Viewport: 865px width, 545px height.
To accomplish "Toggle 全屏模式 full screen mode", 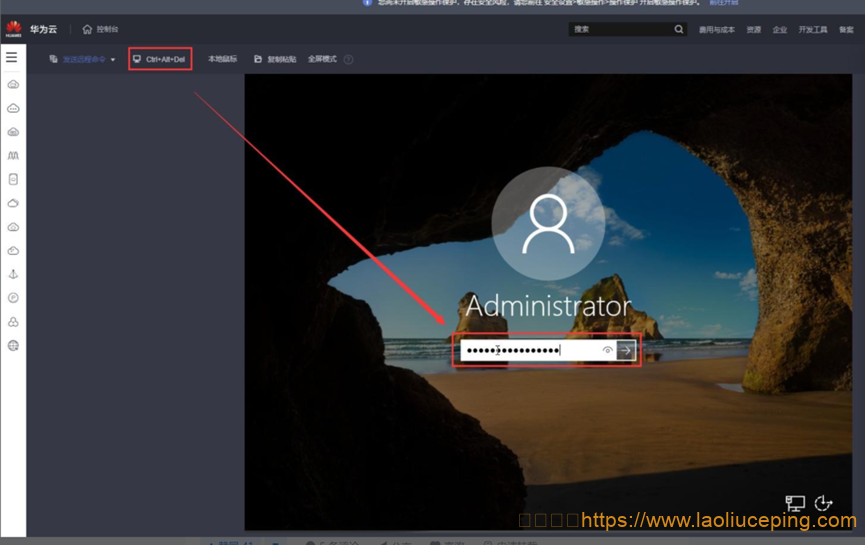I will point(322,60).
